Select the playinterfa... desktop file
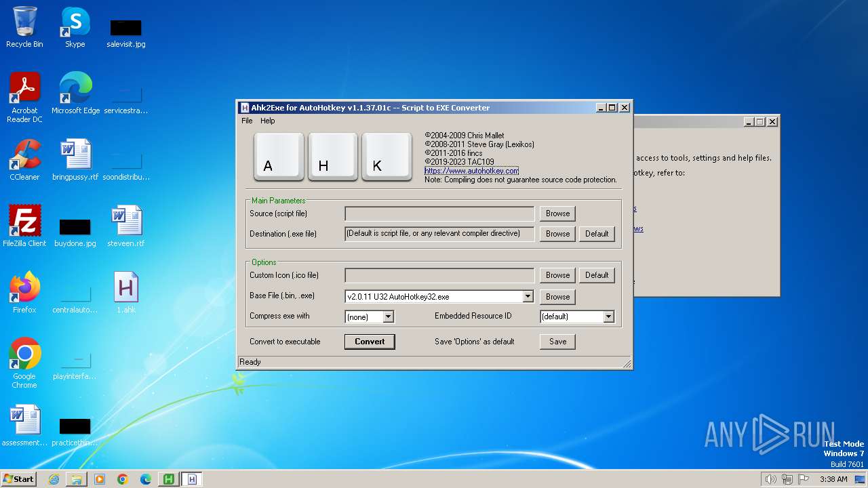868x488 pixels. click(75, 365)
